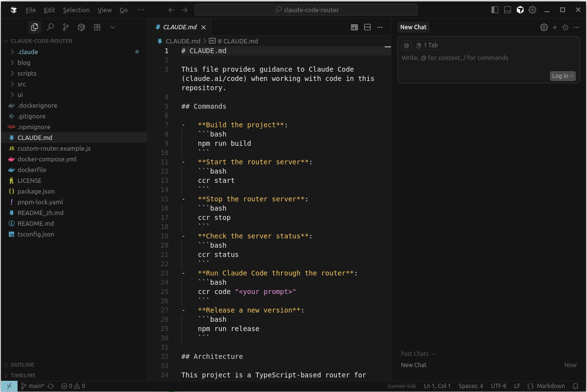Toggle the bottom panel visibility
The height and width of the screenshot is (392, 587).
(508, 10)
